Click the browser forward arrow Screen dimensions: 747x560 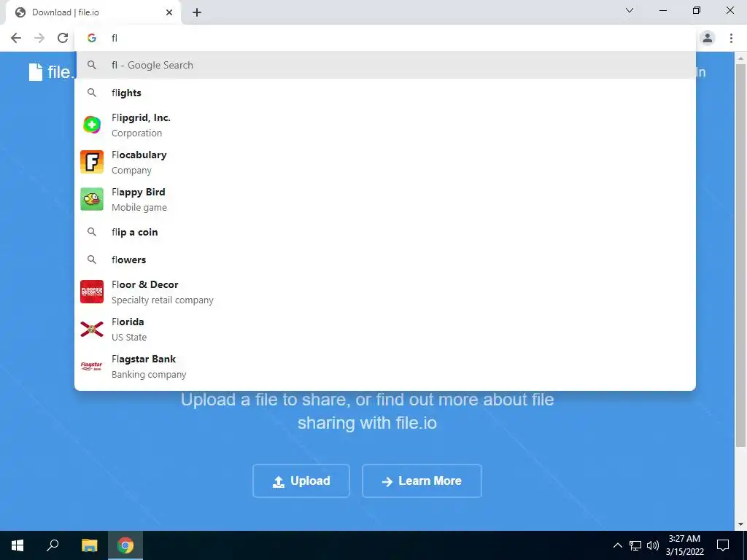[x=39, y=38]
